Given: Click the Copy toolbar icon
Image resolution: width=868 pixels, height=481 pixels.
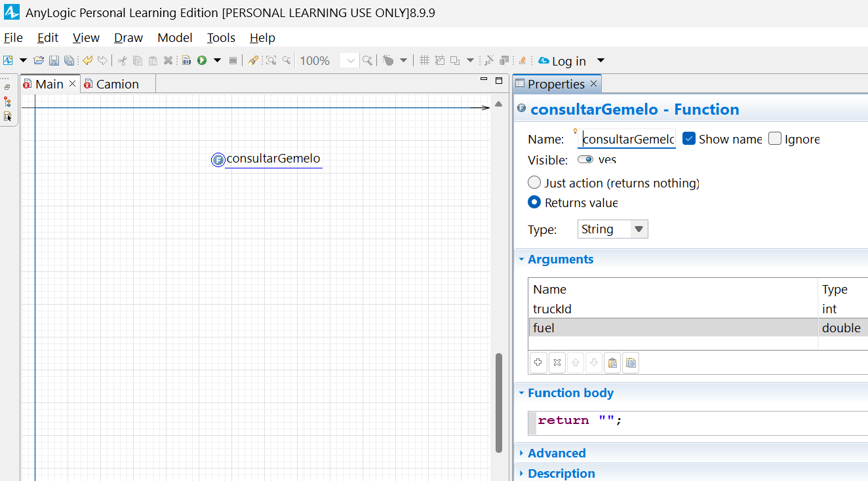Looking at the screenshot, I should 138,60.
